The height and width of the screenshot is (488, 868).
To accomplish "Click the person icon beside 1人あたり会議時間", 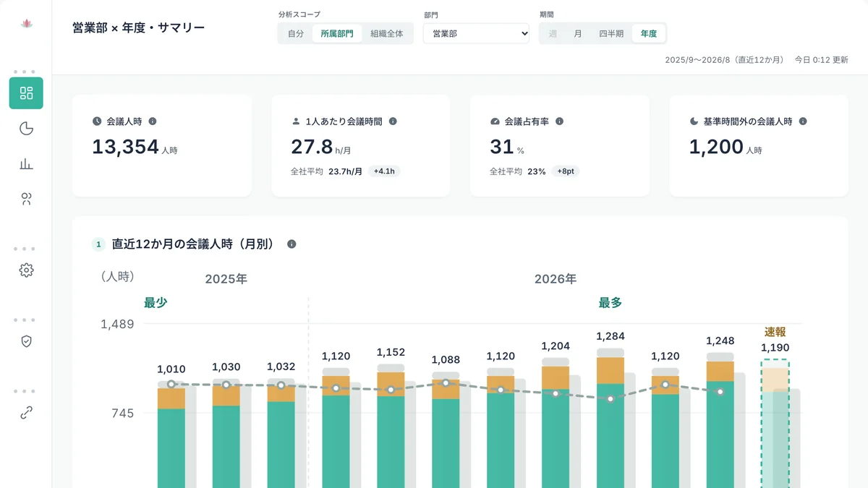I will tap(296, 121).
